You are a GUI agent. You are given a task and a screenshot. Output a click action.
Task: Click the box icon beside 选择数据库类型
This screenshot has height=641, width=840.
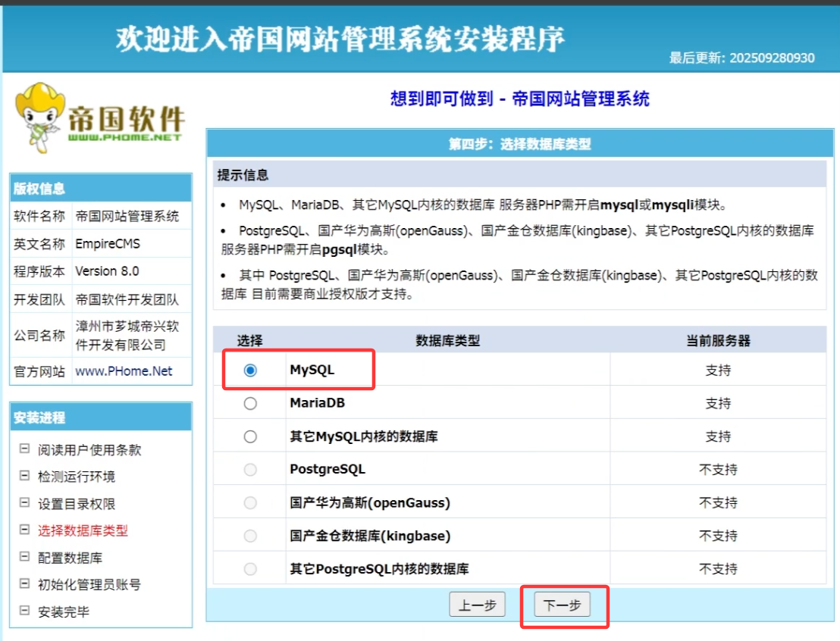(x=24, y=530)
